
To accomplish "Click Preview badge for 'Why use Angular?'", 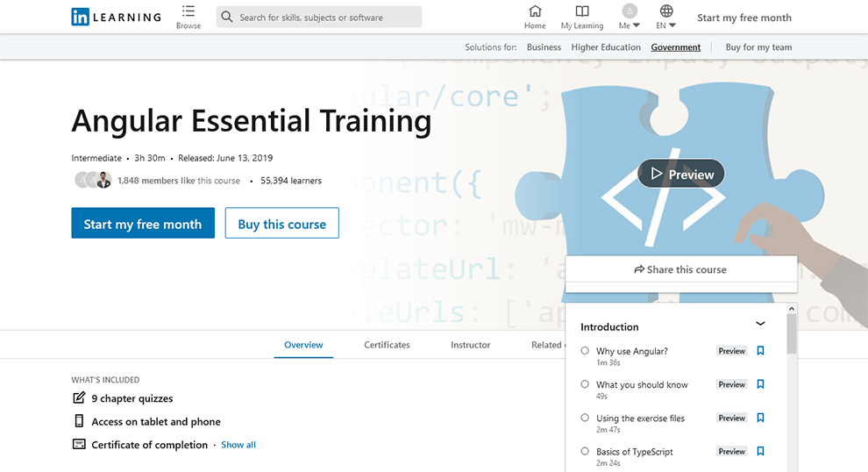I will (x=732, y=351).
